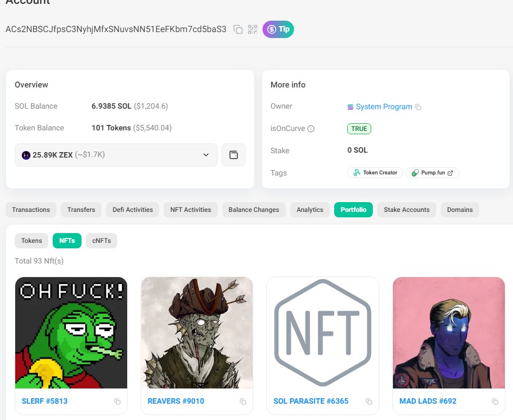513x420 pixels.
Task: Go to the Analytics tab
Action: click(310, 210)
